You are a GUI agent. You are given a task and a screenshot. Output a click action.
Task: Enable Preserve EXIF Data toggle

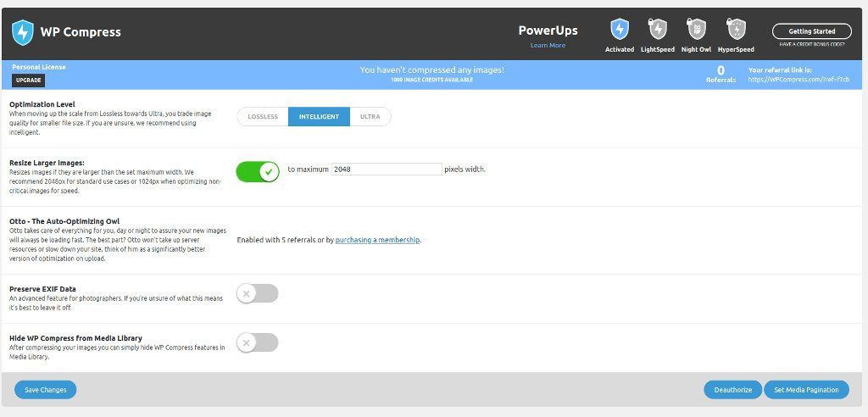click(258, 293)
